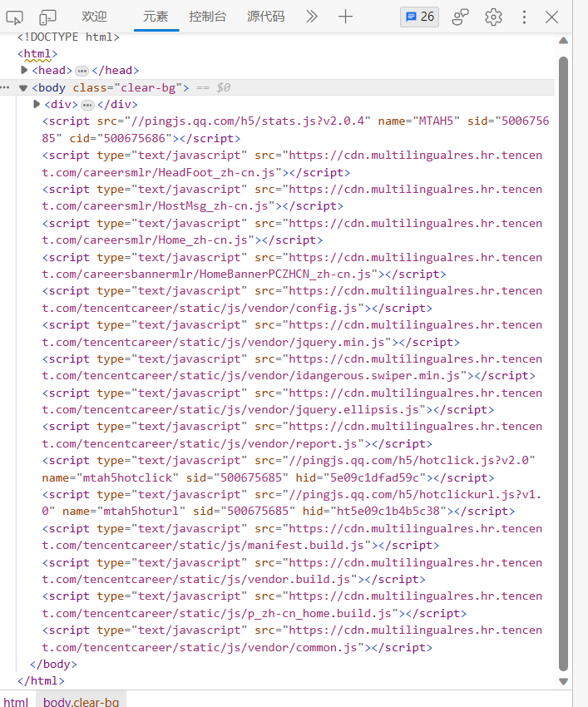This screenshot has width=588, height=707.
Task: Select the <!DOCTYPE html> line
Action: tap(68, 37)
